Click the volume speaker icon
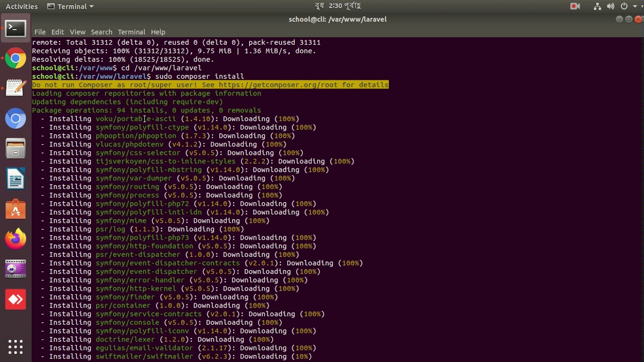The height and width of the screenshot is (362, 644). [610, 6]
